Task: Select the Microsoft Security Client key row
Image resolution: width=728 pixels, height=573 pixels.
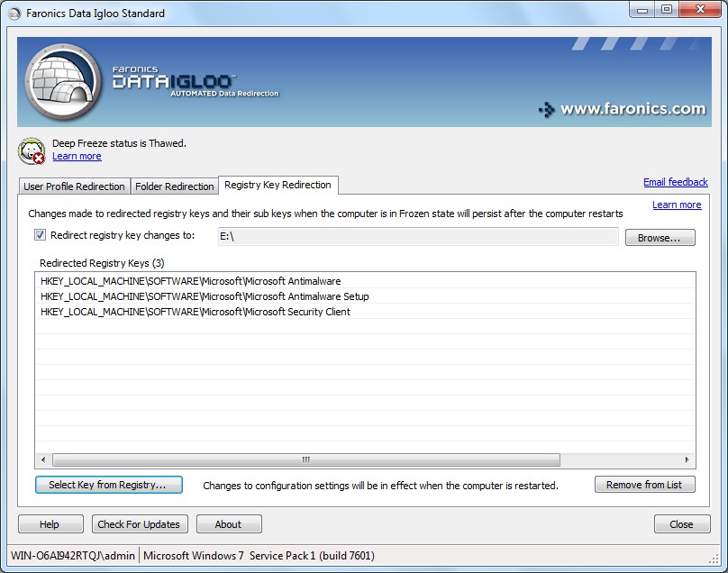Action: pos(365,312)
